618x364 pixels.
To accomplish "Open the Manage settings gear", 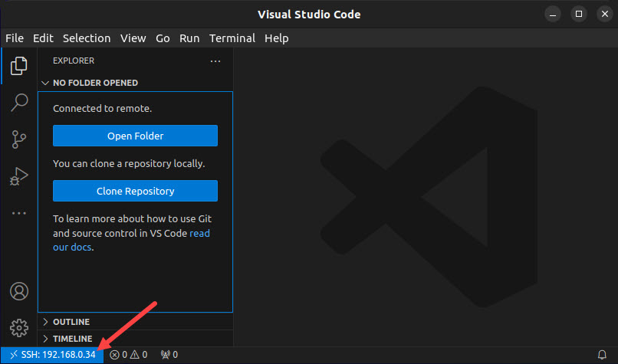I will click(x=18, y=327).
